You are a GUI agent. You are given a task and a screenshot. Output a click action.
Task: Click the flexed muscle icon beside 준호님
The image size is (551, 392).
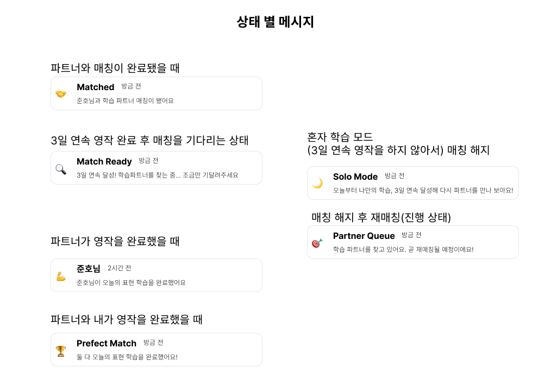(x=61, y=276)
